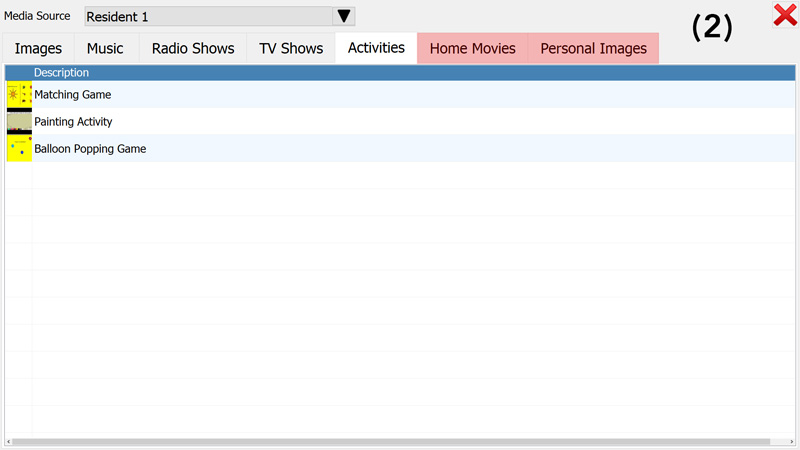Screen dimensions: 800x450
Task: Select the Matching Game row text
Action: tap(73, 95)
